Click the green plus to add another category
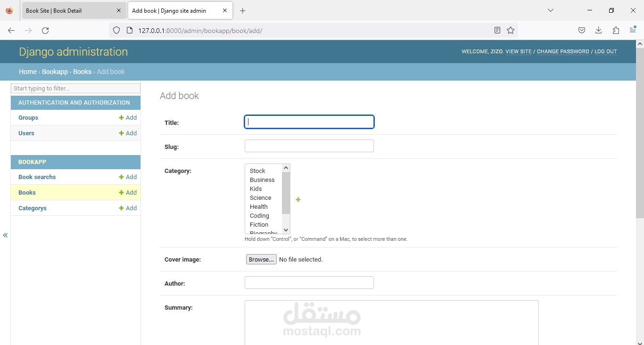Viewport: 644px width, 345px height. 298,200
